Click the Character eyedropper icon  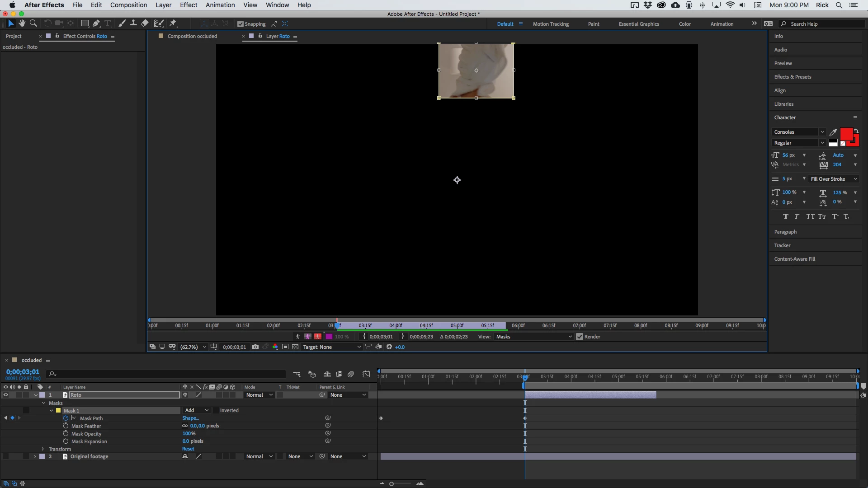coord(833,132)
